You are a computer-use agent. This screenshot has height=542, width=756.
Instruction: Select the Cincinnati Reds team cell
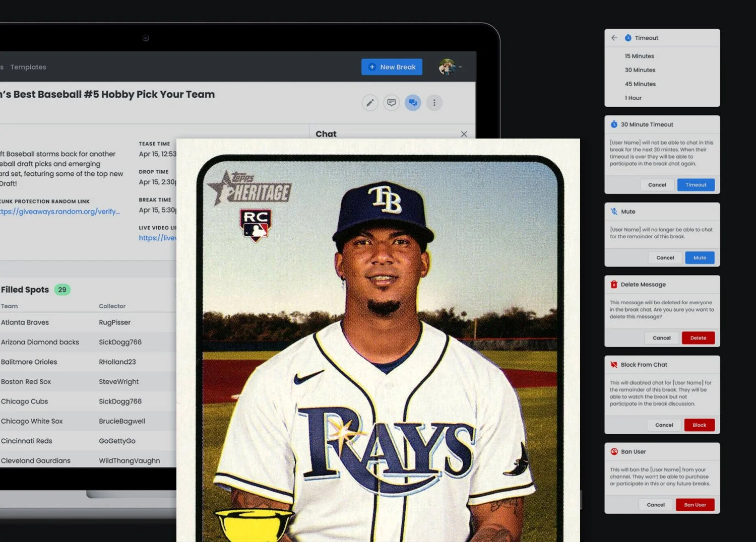click(x=26, y=441)
